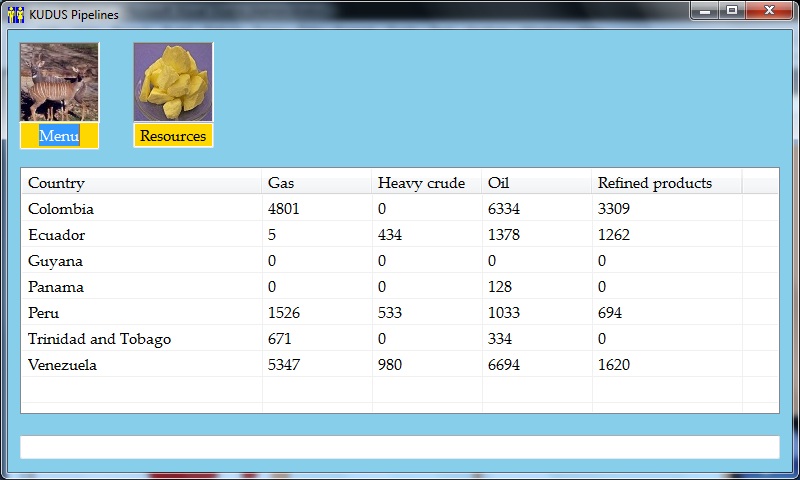Screen dimensions: 800x480
Task: Click Panama oil value 128
Action: point(499,287)
